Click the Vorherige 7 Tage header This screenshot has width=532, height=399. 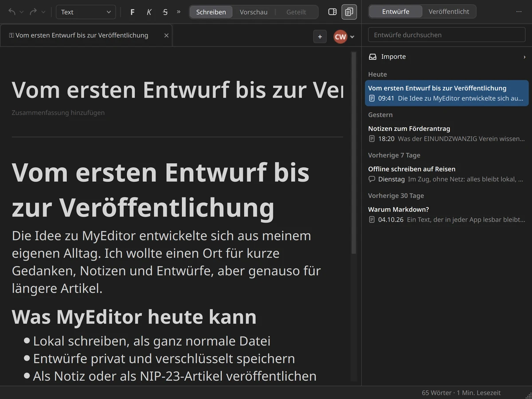pos(394,155)
